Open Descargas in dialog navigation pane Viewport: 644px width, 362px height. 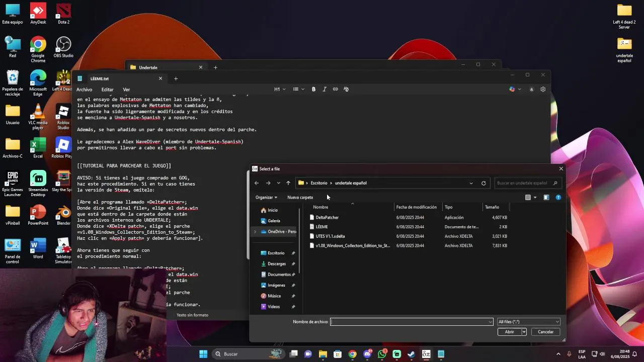pos(277,264)
